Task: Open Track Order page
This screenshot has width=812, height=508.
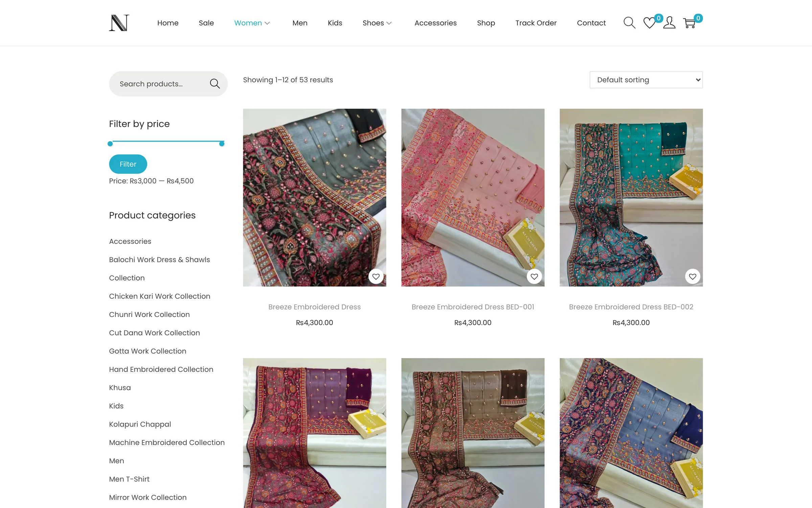Action: [x=536, y=23]
